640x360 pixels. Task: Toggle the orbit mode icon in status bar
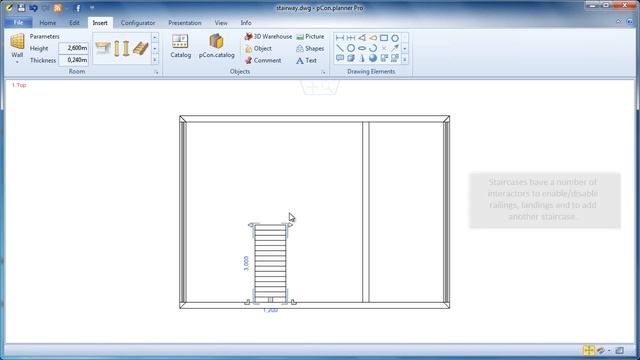600,350
